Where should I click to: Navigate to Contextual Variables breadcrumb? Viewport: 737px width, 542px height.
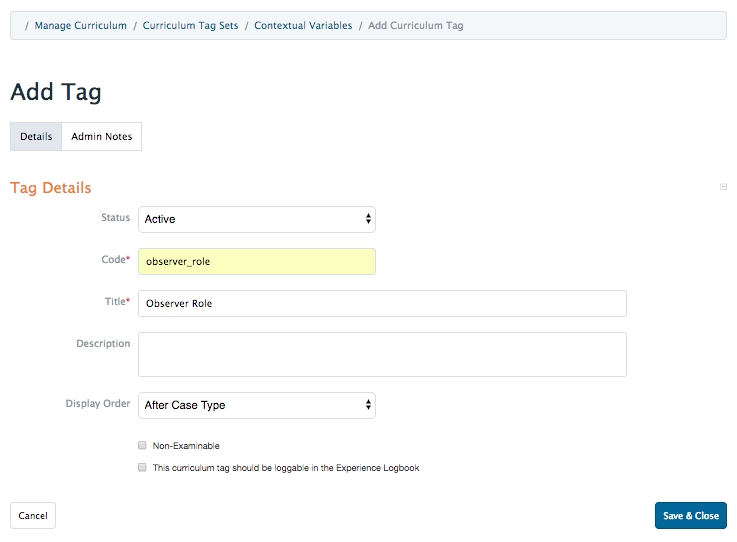pos(303,26)
